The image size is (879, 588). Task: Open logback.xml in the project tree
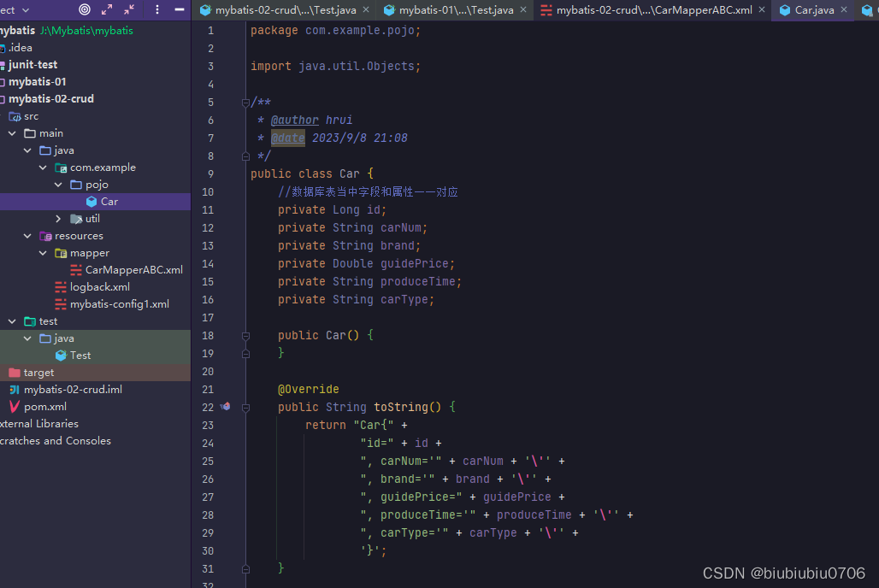(x=100, y=287)
